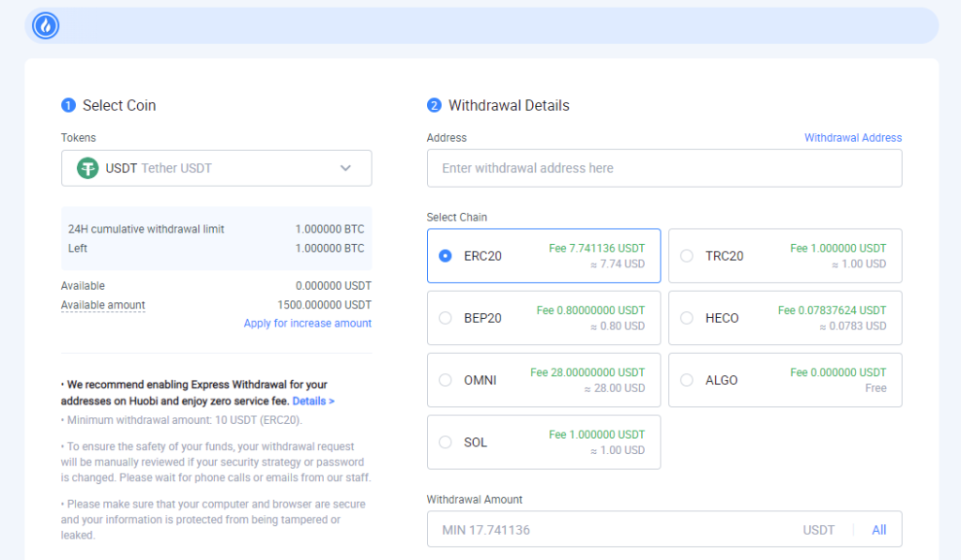Click the Select Coin step heading
Viewport: 961px width, 560px height.
(x=119, y=105)
